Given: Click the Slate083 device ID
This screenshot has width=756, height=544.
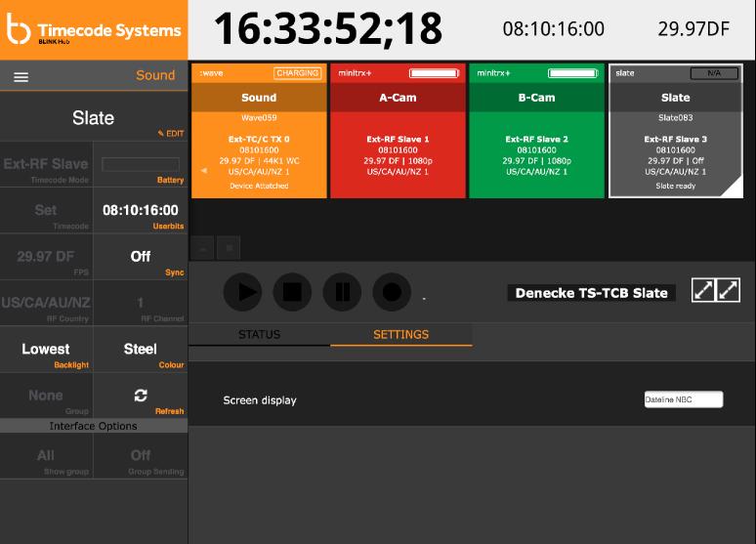Looking at the screenshot, I should [x=676, y=117].
